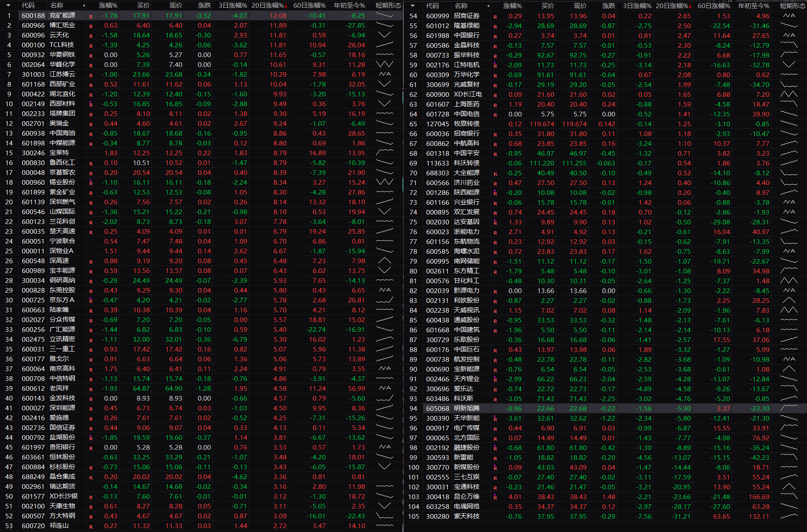Screen dimensions: 807x532
Task: Click the K marker next to 晶合集成
Action: (x=91, y=477)
